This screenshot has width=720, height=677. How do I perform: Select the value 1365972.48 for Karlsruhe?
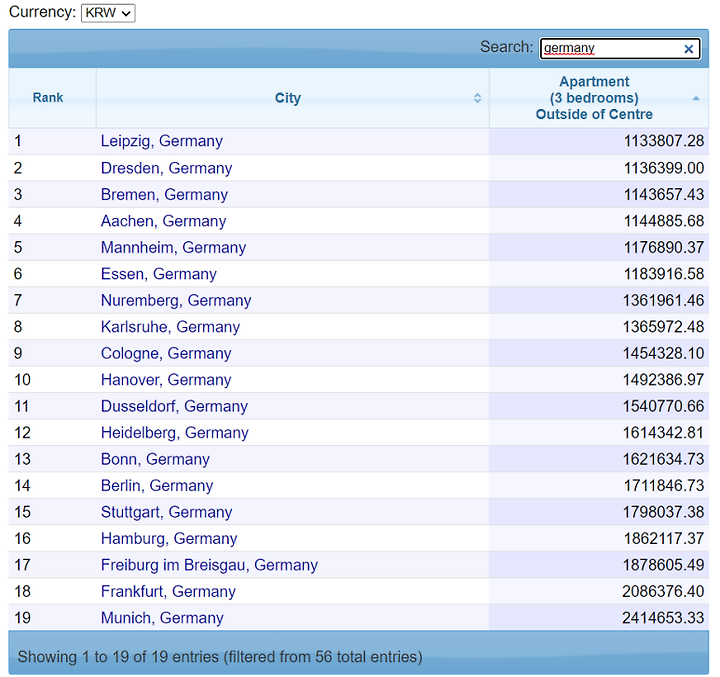pos(663,327)
